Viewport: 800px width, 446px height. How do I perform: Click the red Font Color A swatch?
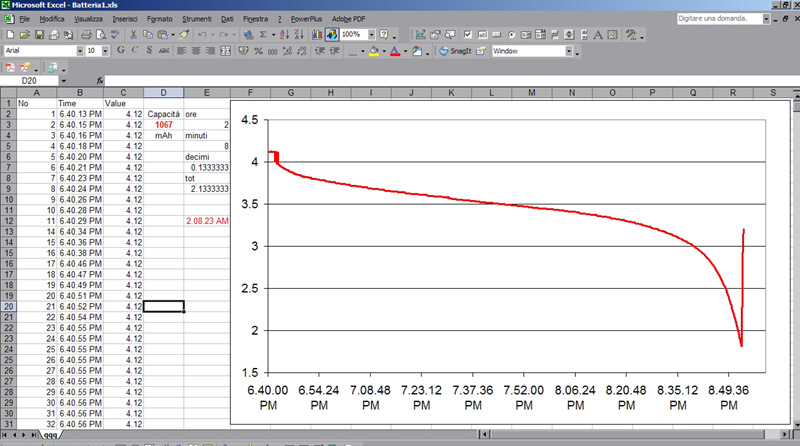click(x=395, y=51)
